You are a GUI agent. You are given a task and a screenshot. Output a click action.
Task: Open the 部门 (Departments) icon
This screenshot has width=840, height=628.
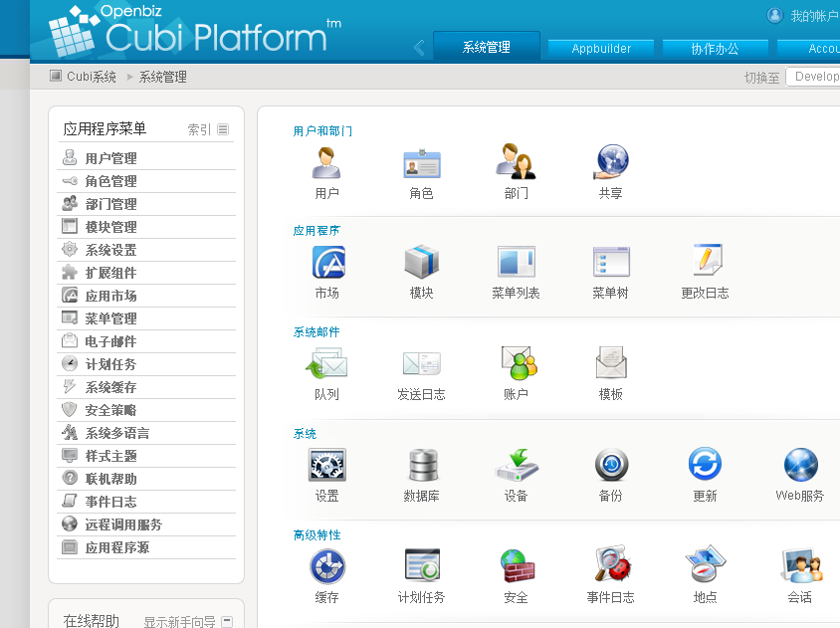pos(516,161)
